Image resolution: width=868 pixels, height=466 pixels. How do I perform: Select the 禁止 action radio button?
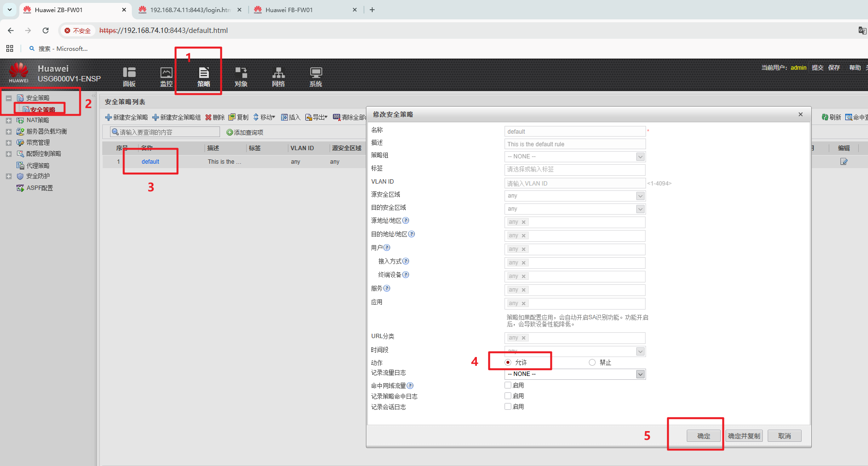pos(592,362)
